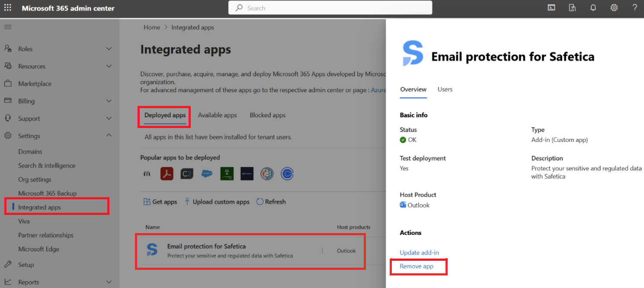The image size is (644, 288).
Task: Click the Safetica logo in app row
Action: [152, 250]
